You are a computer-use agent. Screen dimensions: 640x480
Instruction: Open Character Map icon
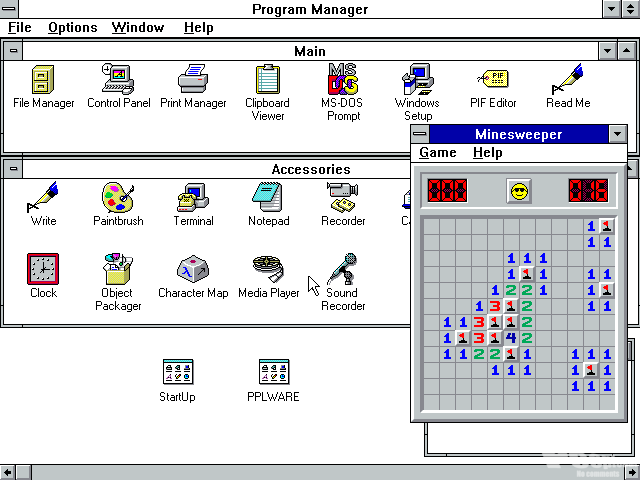click(x=193, y=269)
